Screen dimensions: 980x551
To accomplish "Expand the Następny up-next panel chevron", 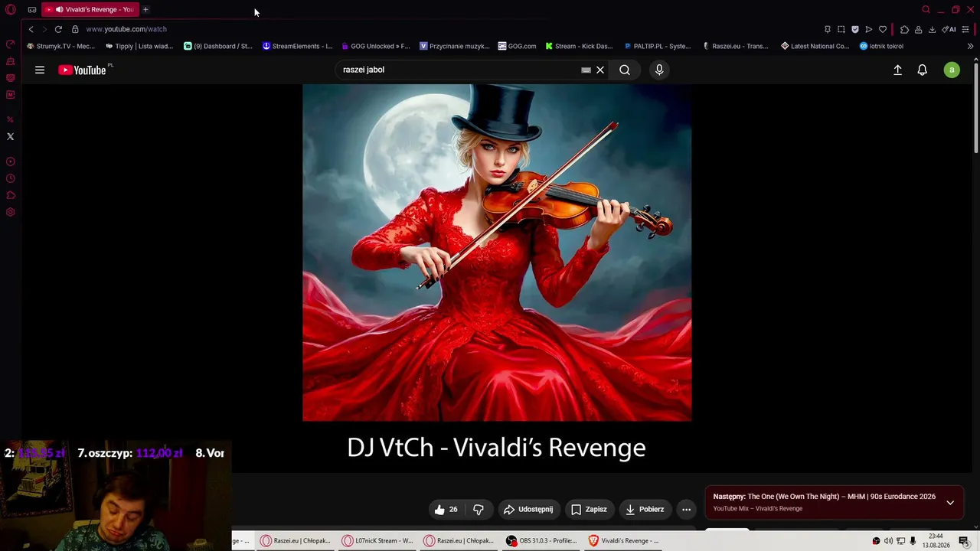I will tap(950, 503).
